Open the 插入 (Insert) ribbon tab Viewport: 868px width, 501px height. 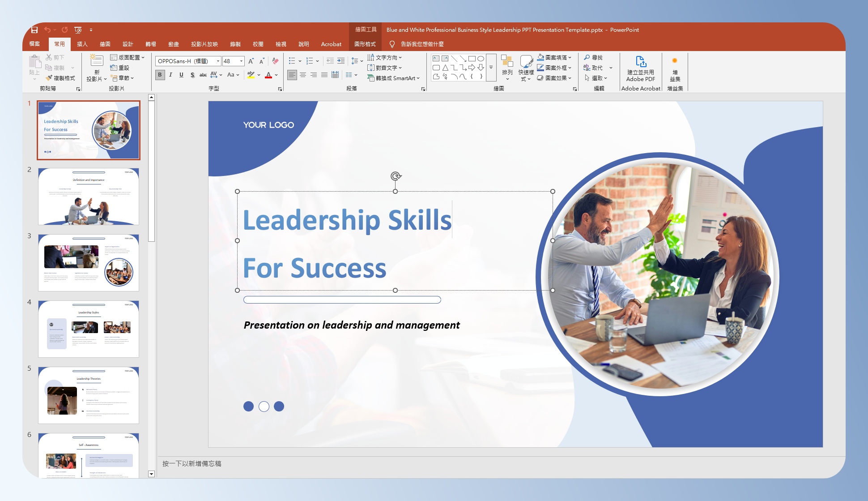[82, 44]
